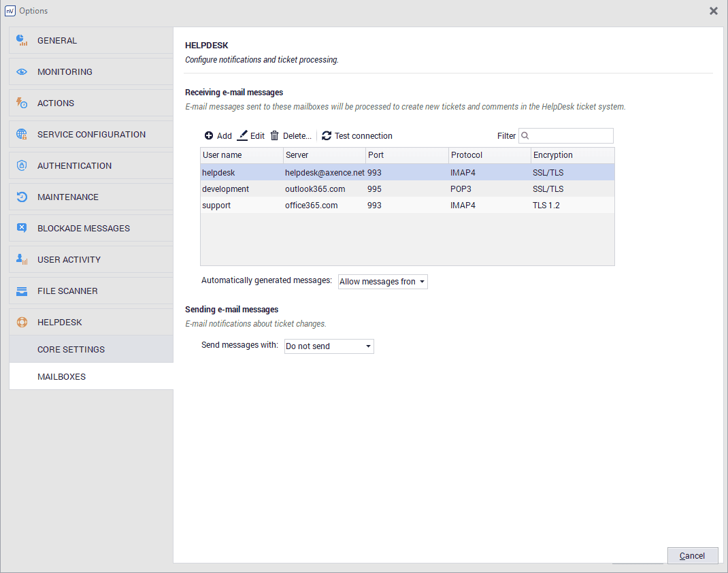This screenshot has width=728, height=573.
Task: Add a new mailbox
Action: point(218,135)
